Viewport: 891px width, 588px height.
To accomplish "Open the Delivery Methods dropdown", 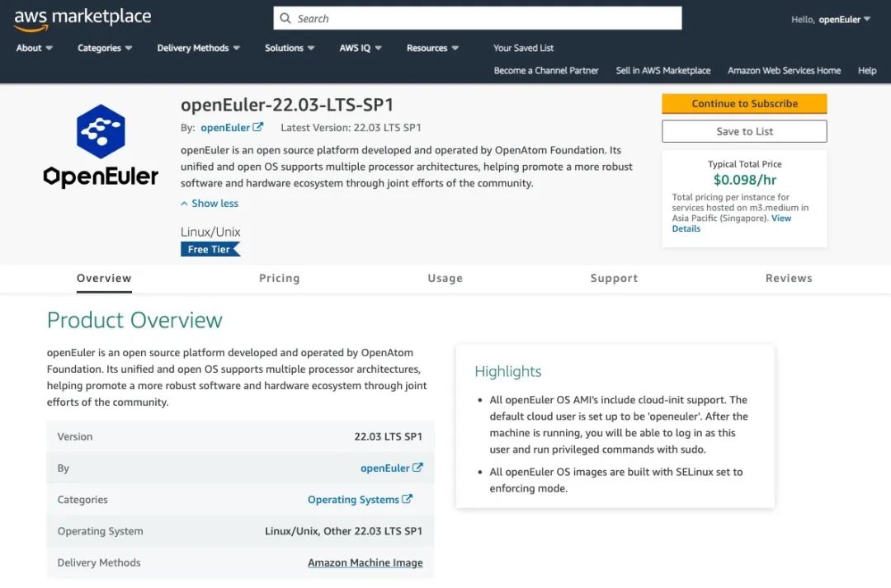I will pyautogui.click(x=198, y=48).
